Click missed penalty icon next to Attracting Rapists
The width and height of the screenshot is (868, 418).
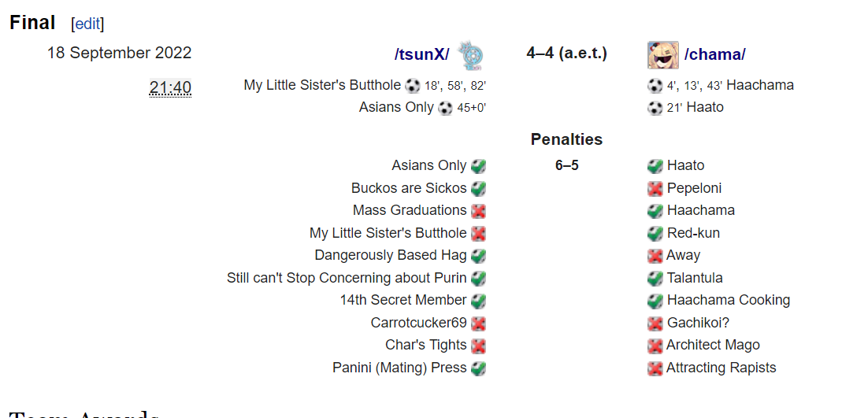coord(655,368)
